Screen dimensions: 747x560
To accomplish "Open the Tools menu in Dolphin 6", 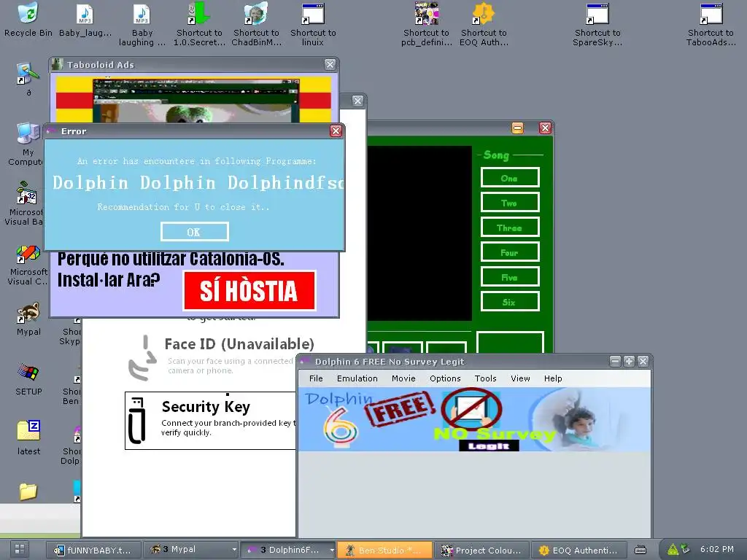I will pos(485,378).
